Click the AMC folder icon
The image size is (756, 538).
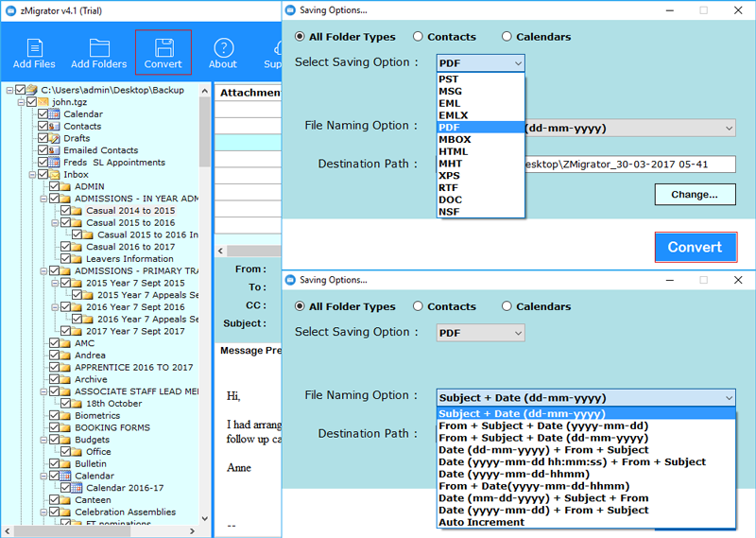[x=65, y=343]
